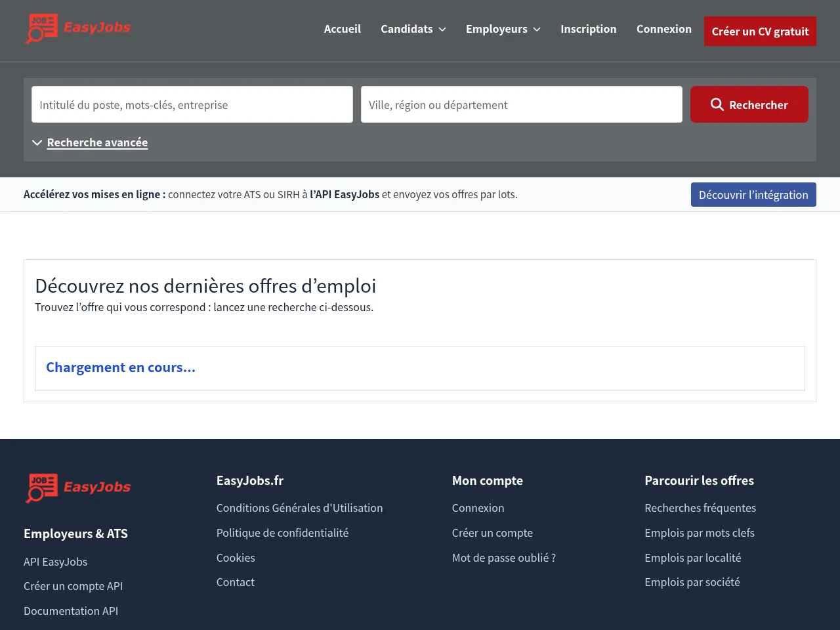Open Emplois par mots clefs link
840x630 pixels.
click(x=700, y=533)
